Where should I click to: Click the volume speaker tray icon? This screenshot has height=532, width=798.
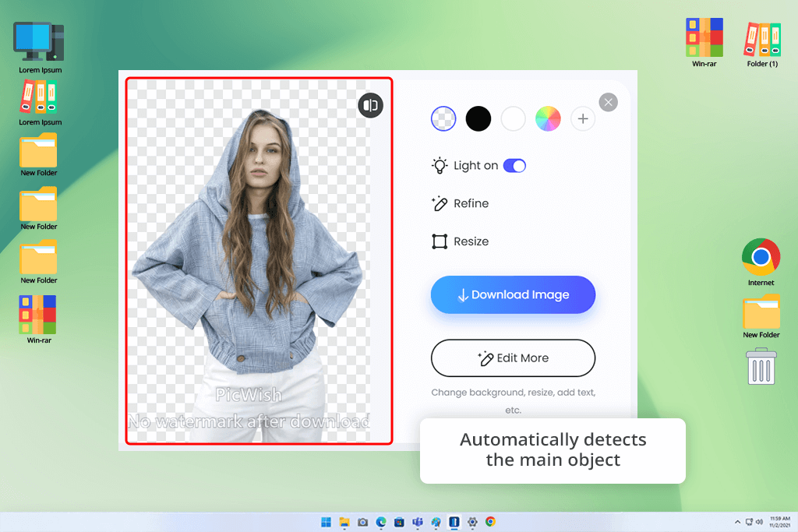click(759, 522)
